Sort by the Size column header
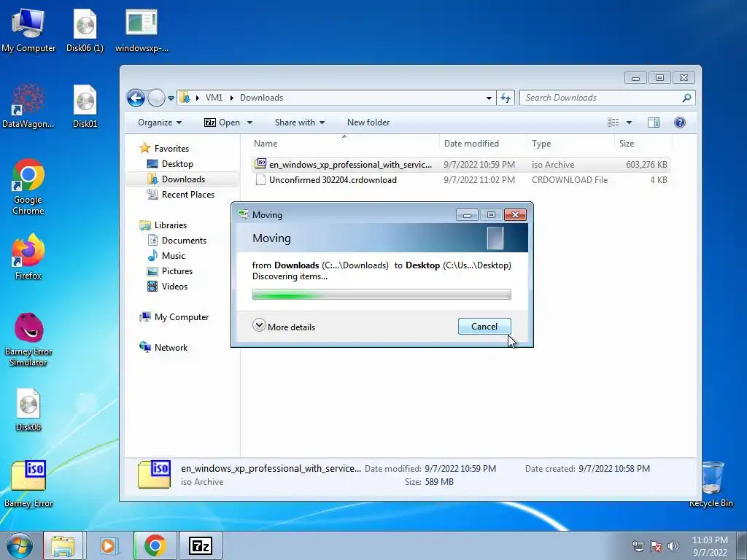Viewport: 747px width, 560px height. (643, 144)
